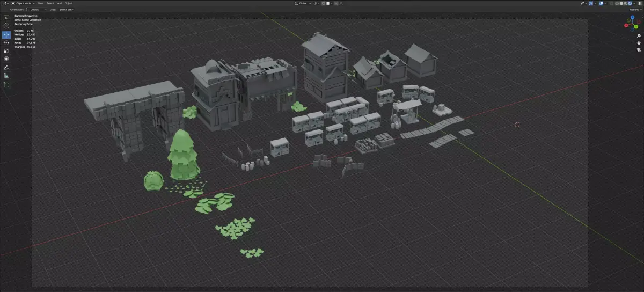644x292 pixels.
Task: Toggle snapping magnet icon
Action: pyautogui.click(x=323, y=3)
